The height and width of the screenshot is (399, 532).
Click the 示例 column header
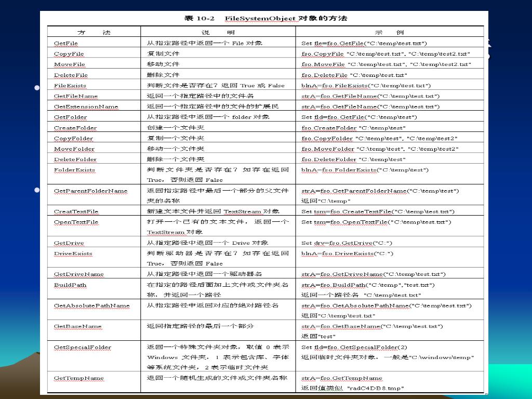(390, 33)
